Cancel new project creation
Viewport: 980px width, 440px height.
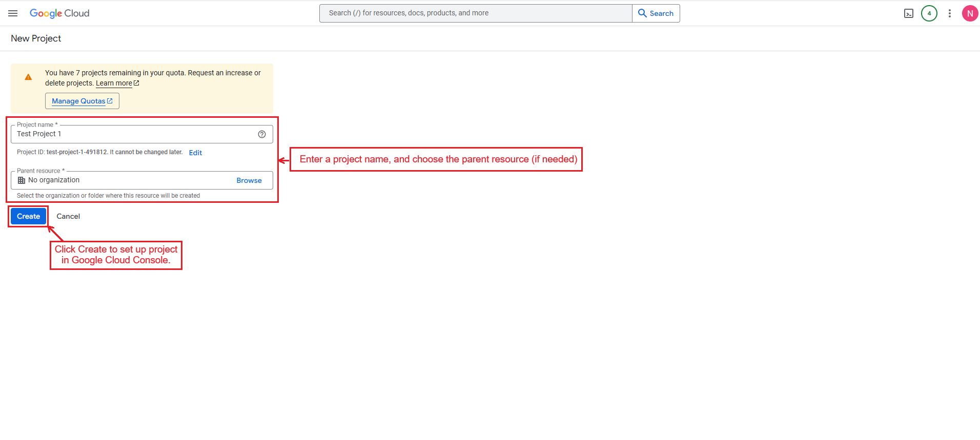pos(68,216)
